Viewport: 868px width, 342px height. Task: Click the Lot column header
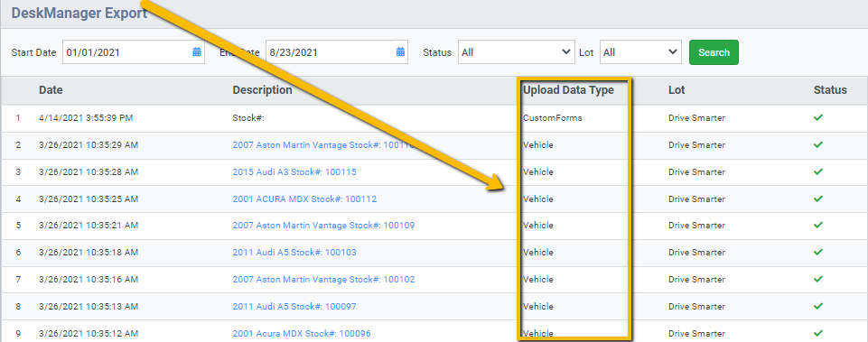[677, 89]
